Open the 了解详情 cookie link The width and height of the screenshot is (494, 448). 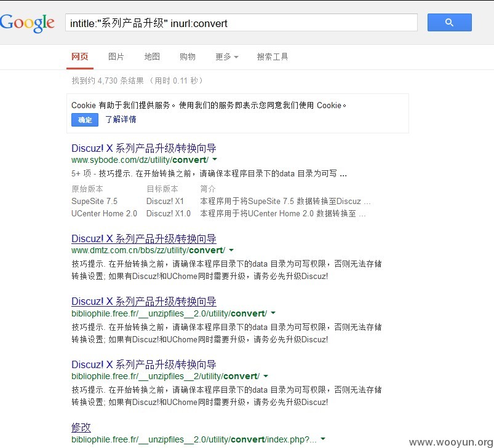[121, 120]
